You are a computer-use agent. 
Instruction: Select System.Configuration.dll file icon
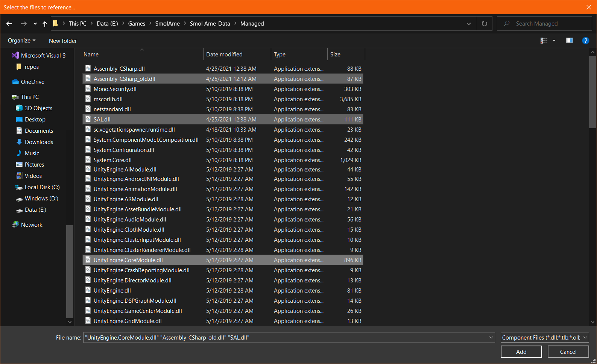pos(88,150)
